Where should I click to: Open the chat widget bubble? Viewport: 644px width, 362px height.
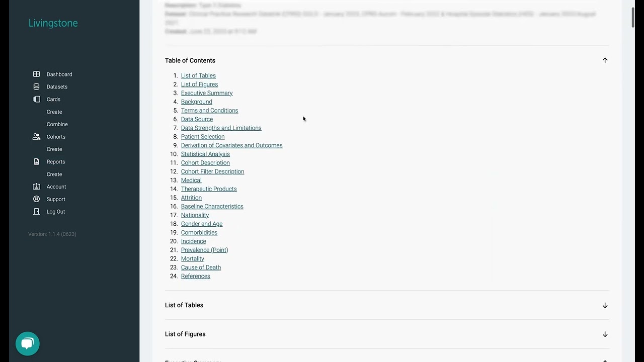click(x=27, y=344)
